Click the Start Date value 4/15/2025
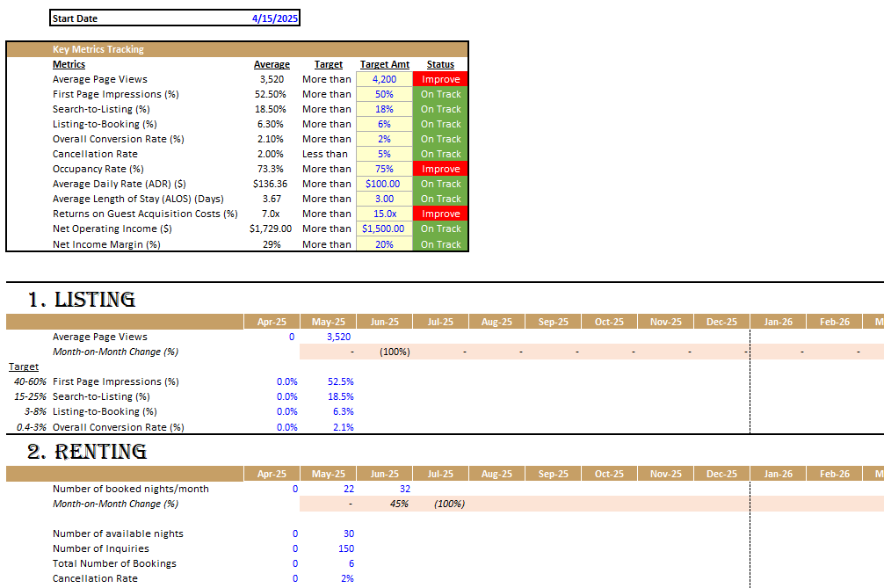 click(274, 18)
